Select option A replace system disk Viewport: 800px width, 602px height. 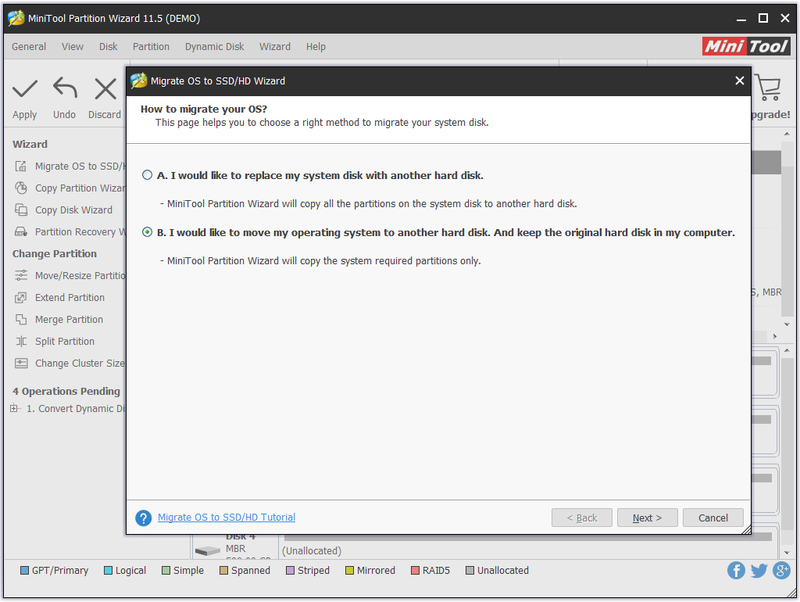coord(147,175)
